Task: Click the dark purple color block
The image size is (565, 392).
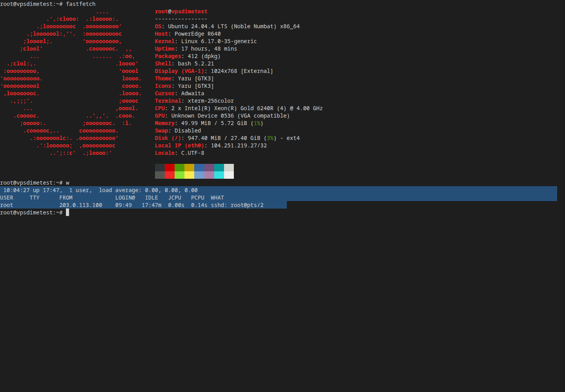Action: (209, 167)
